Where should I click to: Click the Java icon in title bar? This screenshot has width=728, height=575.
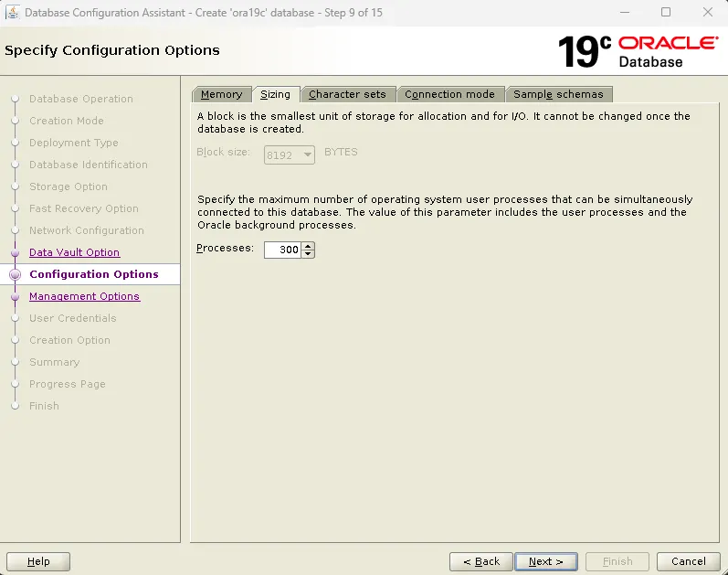click(x=12, y=12)
